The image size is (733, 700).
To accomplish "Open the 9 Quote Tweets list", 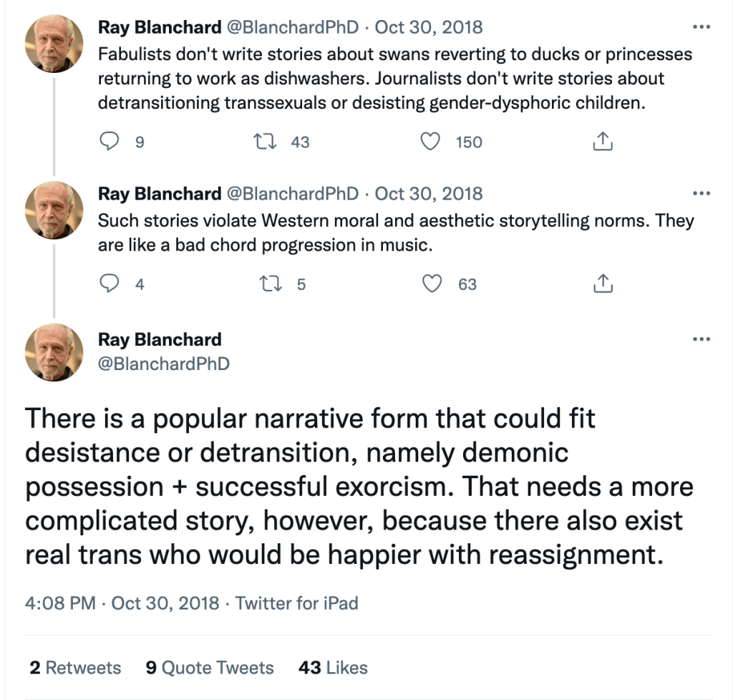I will (209, 668).
